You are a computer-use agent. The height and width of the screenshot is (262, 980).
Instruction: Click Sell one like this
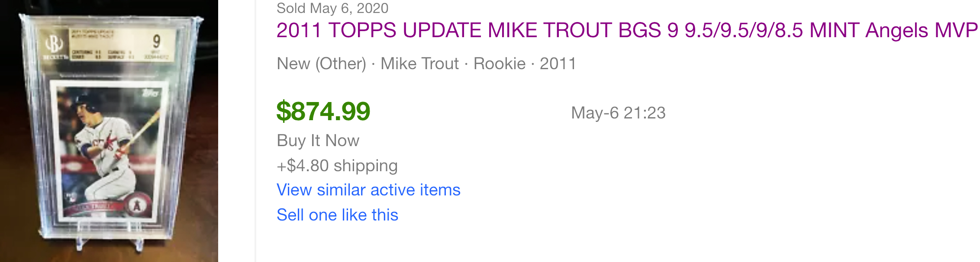pos(338,214)
